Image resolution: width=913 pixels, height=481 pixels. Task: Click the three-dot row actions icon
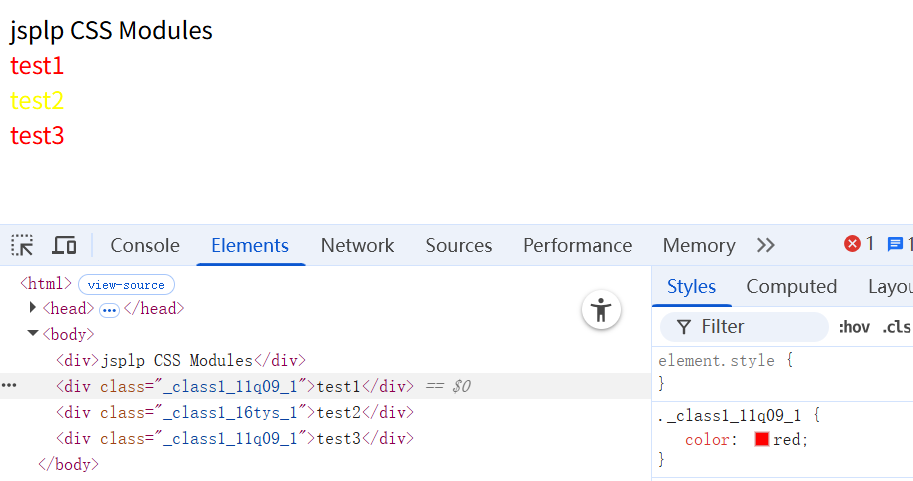9,386
